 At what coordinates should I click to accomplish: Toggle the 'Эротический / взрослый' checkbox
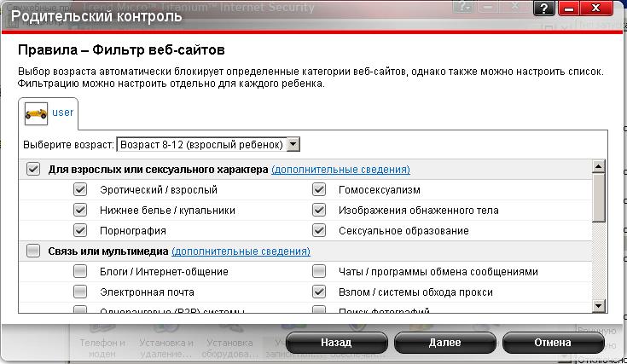[80, 189]
